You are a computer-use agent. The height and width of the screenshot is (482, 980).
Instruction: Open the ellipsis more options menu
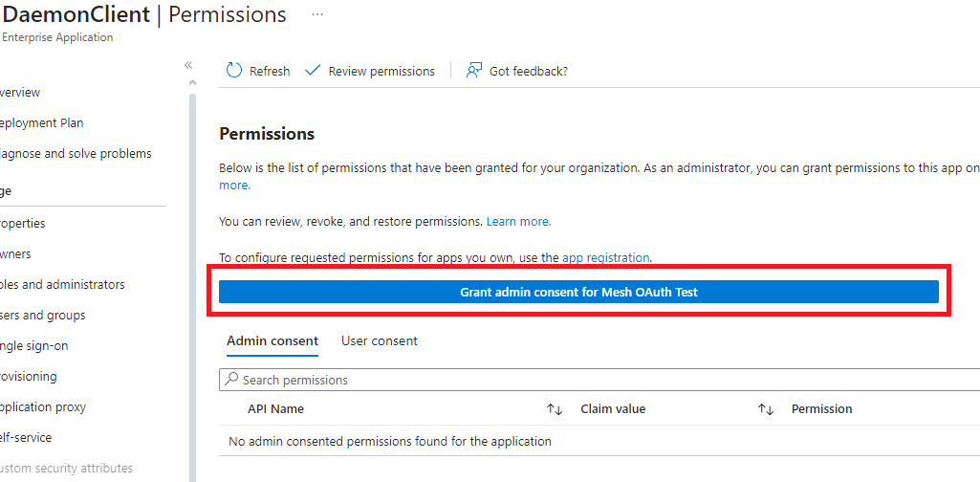[x=317, y=15]
